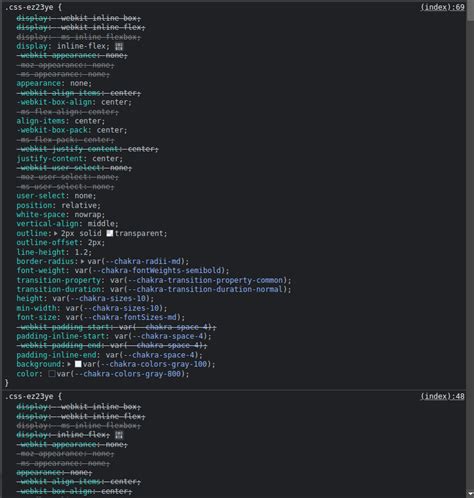The image size is (474, 498).
Task: Open flexbox editor icon in second .css-ez23ye rule
Action: coord(119,435)
